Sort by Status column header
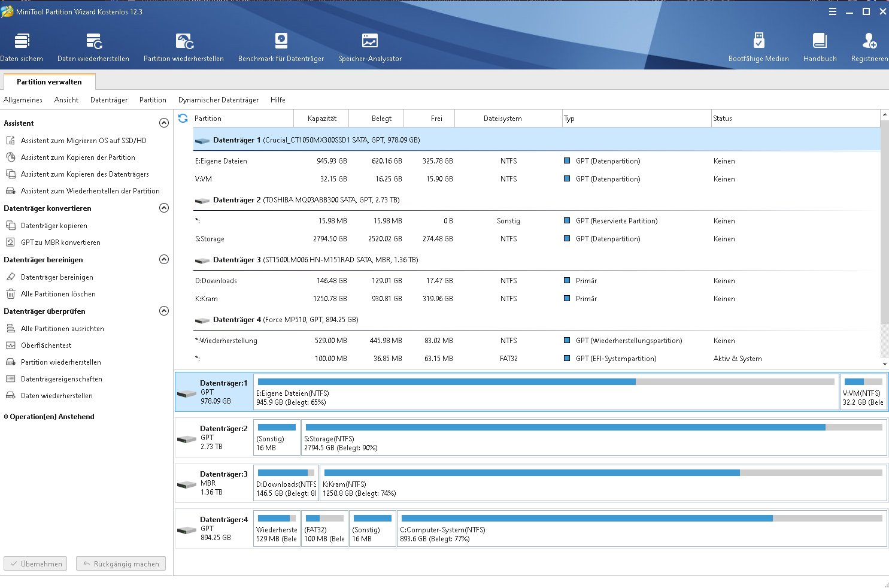889x588 pixels. coord(796,119)
